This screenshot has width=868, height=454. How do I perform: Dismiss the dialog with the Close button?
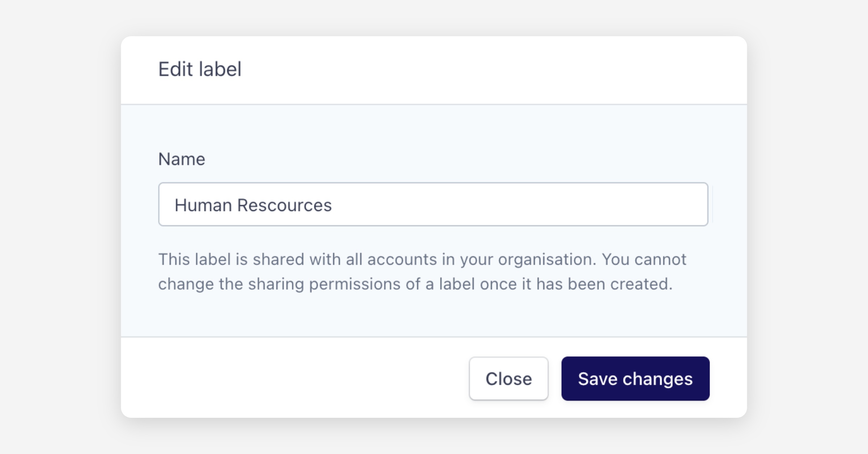click(509, 379)
